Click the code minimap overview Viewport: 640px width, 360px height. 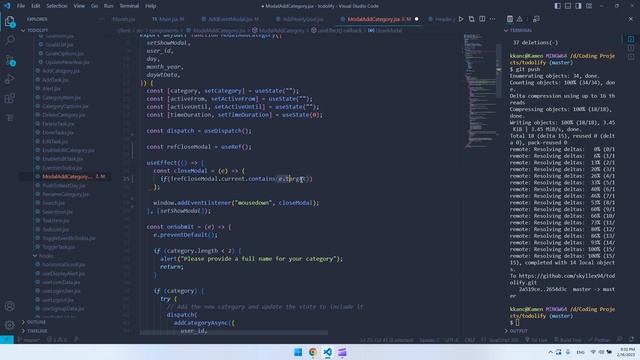click(480, 90)
